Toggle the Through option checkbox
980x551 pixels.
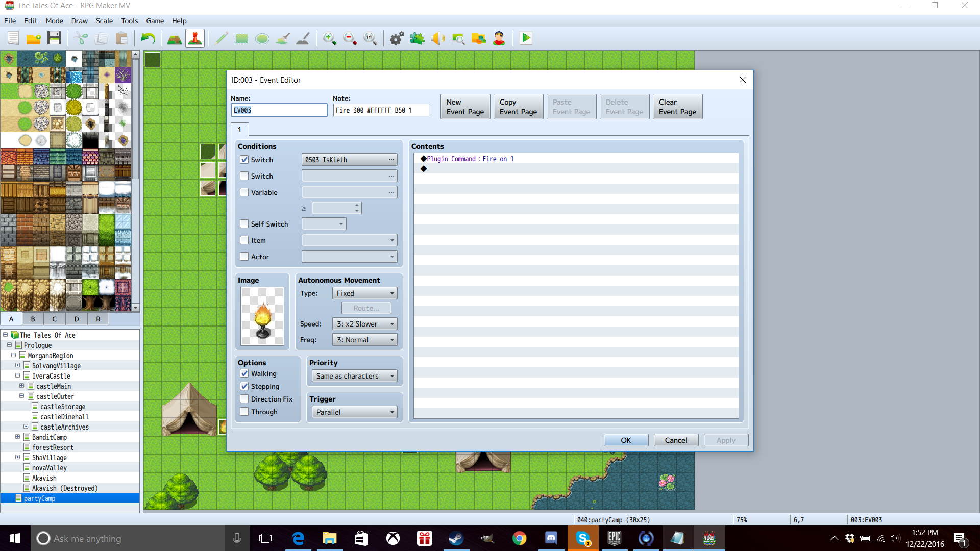[244, 412]
